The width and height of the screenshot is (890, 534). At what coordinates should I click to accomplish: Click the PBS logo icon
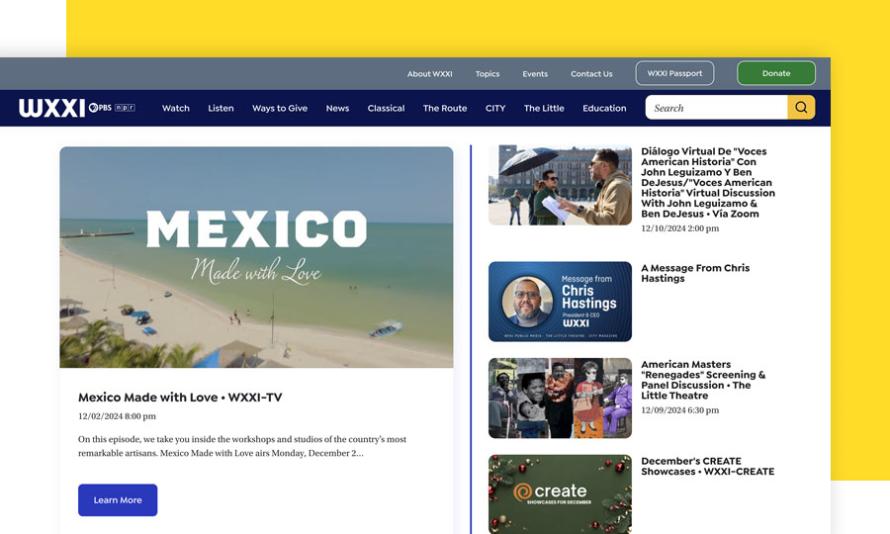coord(100,108)
